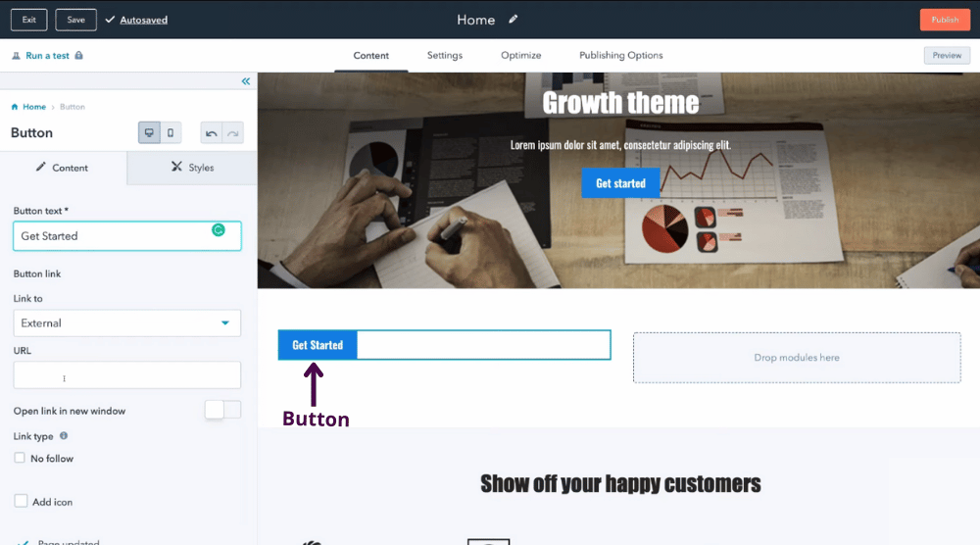Screen dimensions: 980x545
Task: Click the redo arrow icon
Action: (x=233, y=133)
